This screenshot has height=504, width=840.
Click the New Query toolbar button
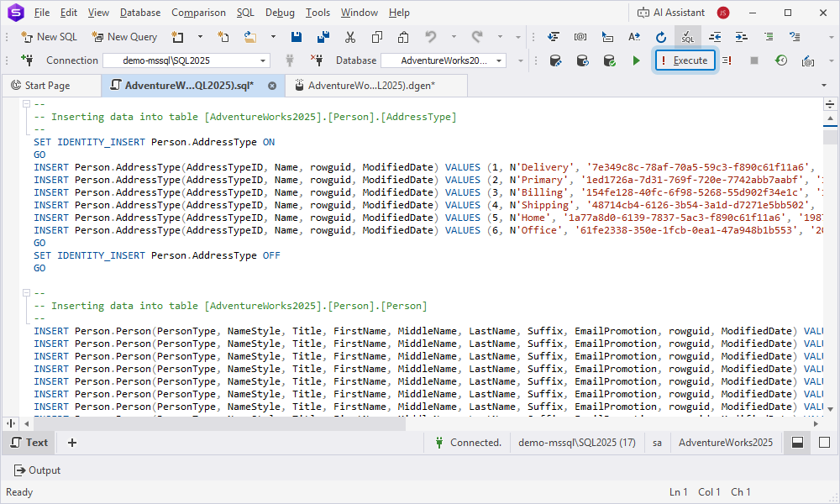coord(124,37)
